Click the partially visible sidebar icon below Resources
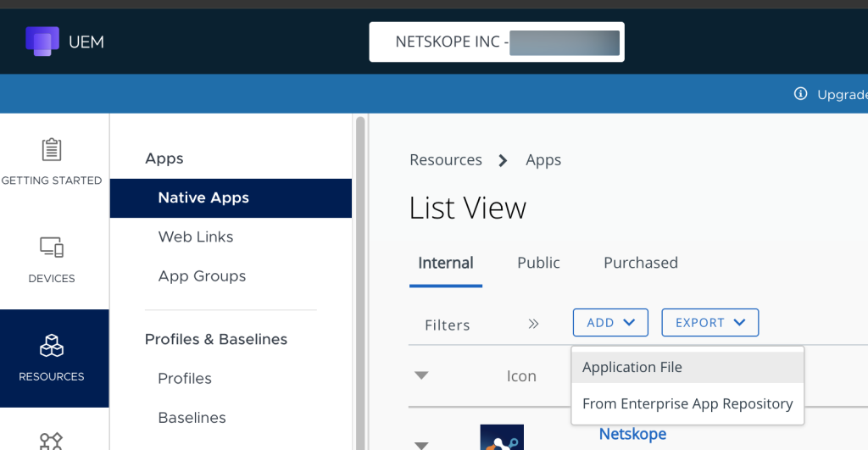868x450 pixels. coord(52,442)
